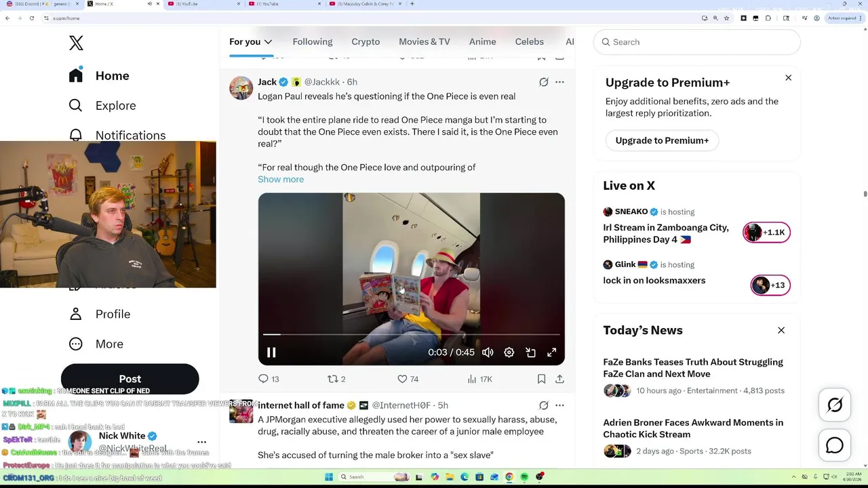Expand Jack's post with Show more
Screen dimensions: 868x488
tap(281, 179)
